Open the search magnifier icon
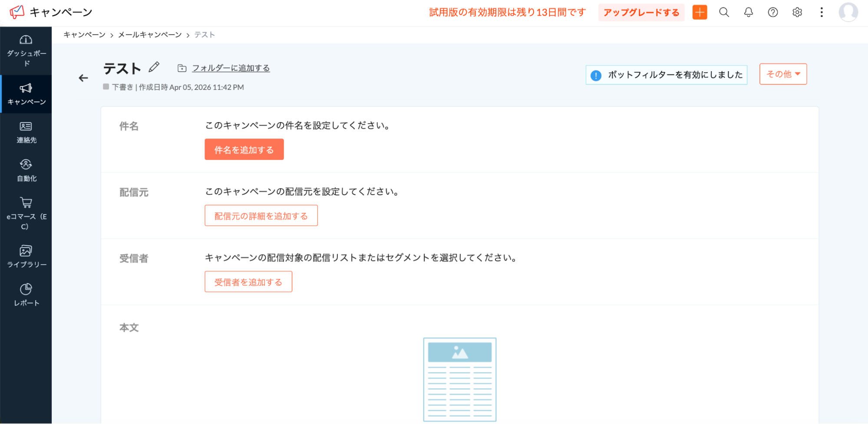The image size is (868, 424). click(x=724, y=12)
